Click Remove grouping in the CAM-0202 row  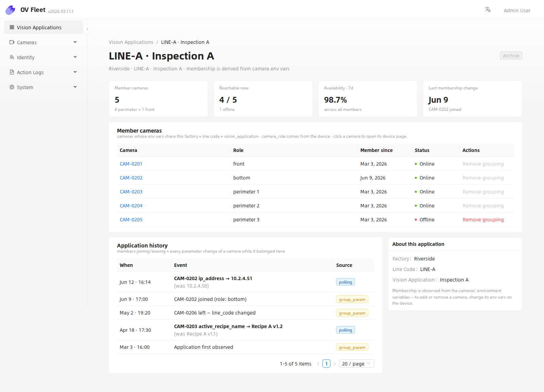pyautogui.click(x=483, y=178)
